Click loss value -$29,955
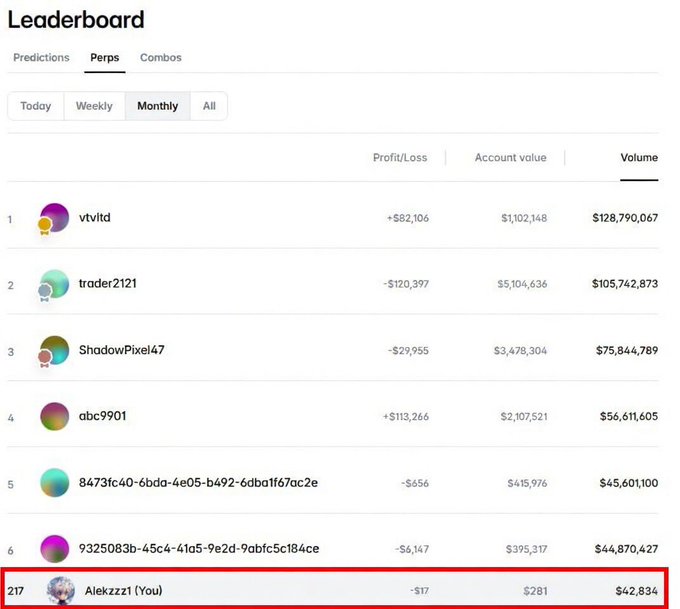This screenshot has width=680, height=609. (x=408, y=350)
